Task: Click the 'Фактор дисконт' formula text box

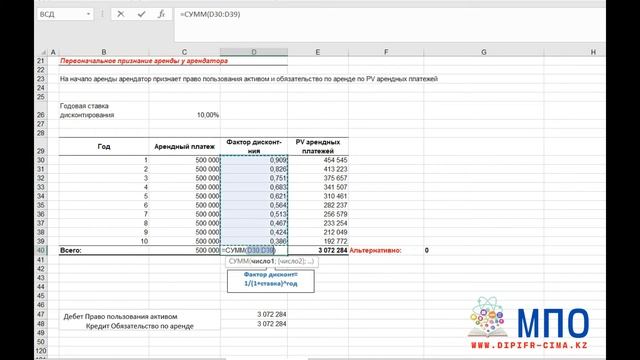Action: [x=271, y=280]
